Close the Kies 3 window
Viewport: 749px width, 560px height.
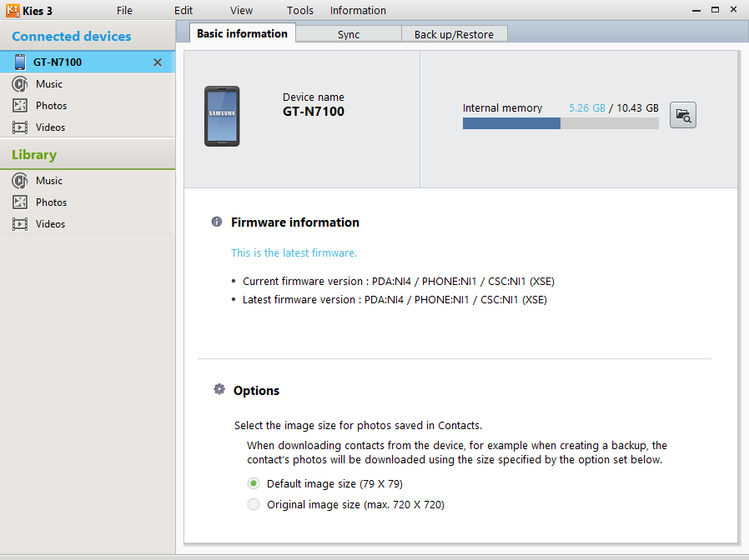pyautogui.click(x=734, y=9)
